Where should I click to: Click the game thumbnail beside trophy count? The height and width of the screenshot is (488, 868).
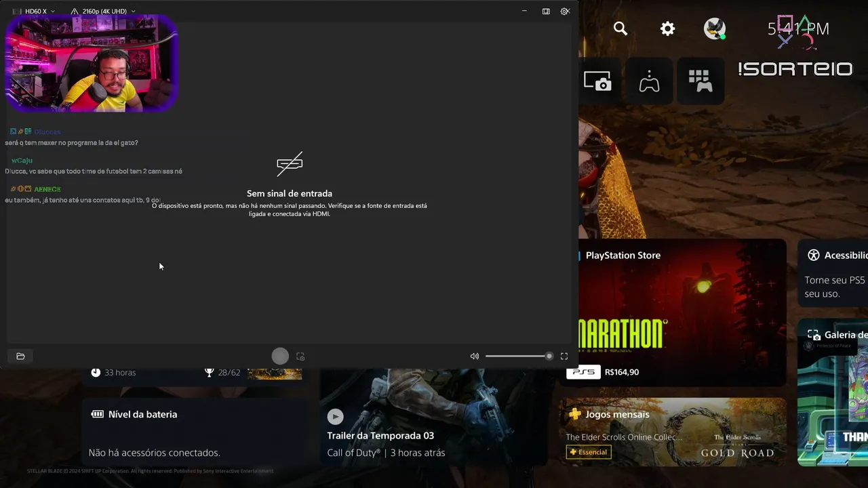[275, 373]
